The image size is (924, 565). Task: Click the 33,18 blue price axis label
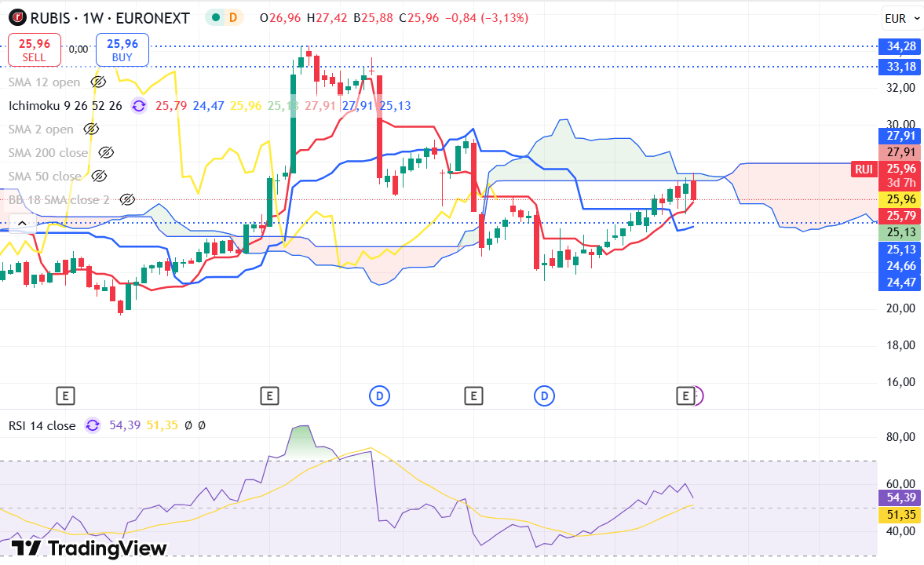(x=899, y=67)
